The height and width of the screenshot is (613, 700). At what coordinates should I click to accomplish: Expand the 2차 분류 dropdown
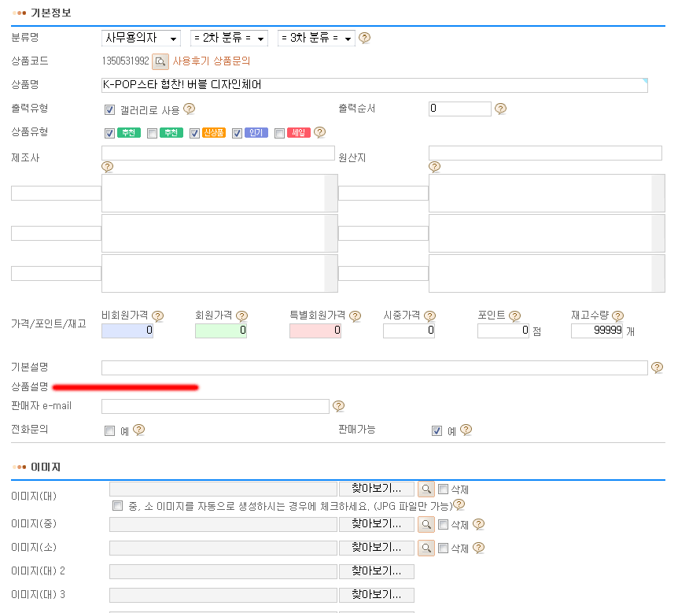coord(229,38)
